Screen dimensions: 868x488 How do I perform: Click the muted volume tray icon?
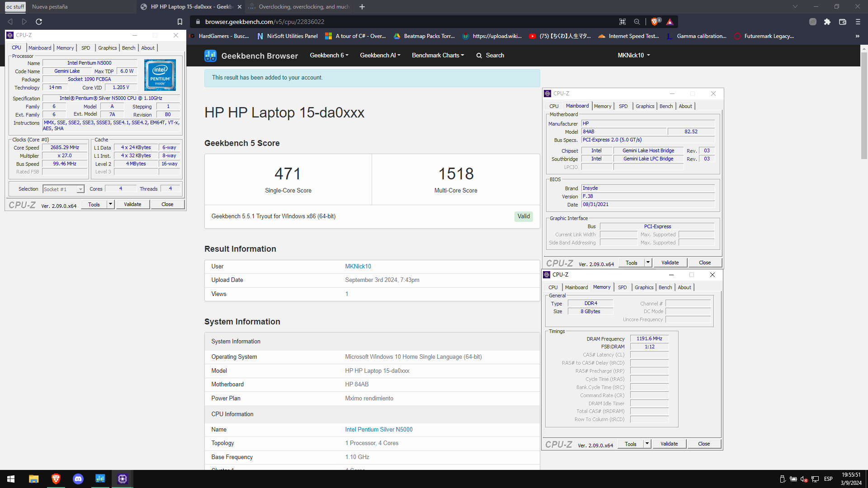(804, 479)
